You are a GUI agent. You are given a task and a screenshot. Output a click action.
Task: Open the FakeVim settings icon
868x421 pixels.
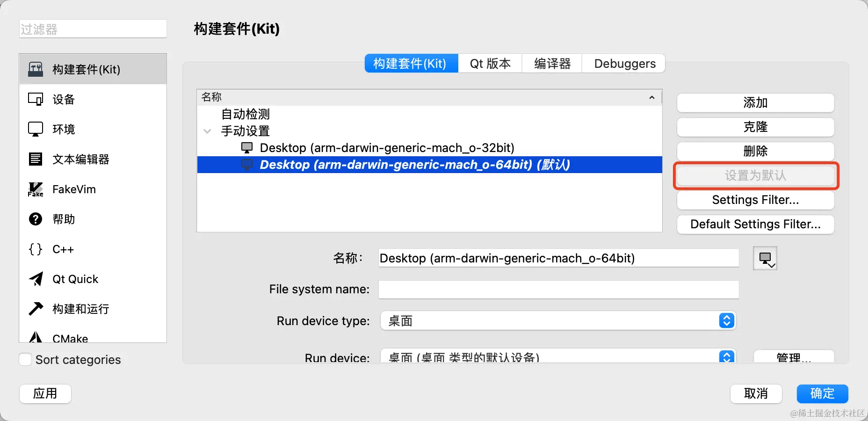36,189
